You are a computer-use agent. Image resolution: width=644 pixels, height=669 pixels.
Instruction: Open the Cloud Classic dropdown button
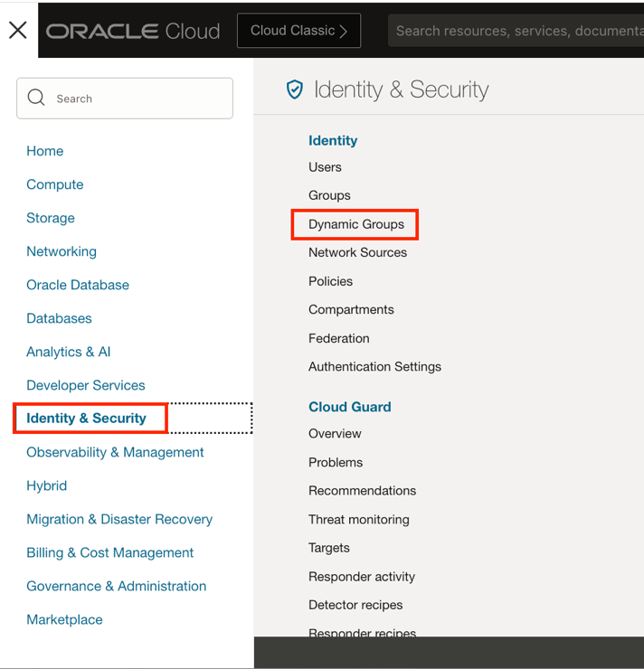298,31
